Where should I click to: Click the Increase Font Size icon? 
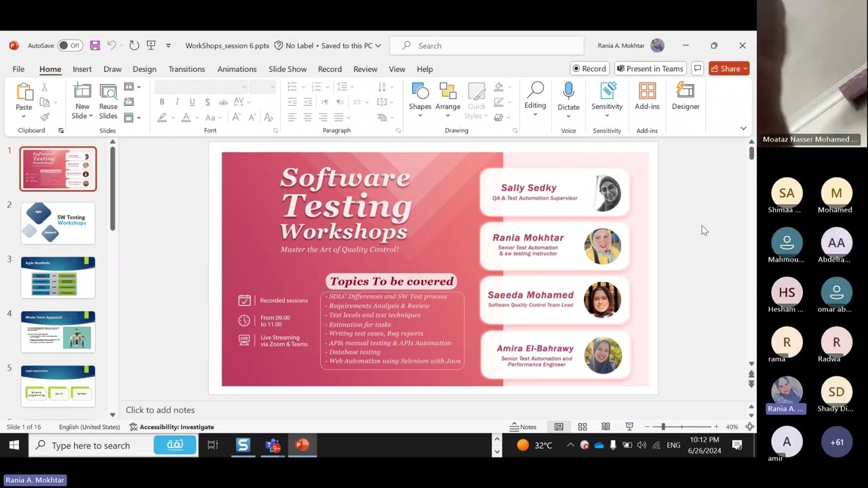(236, 118)
